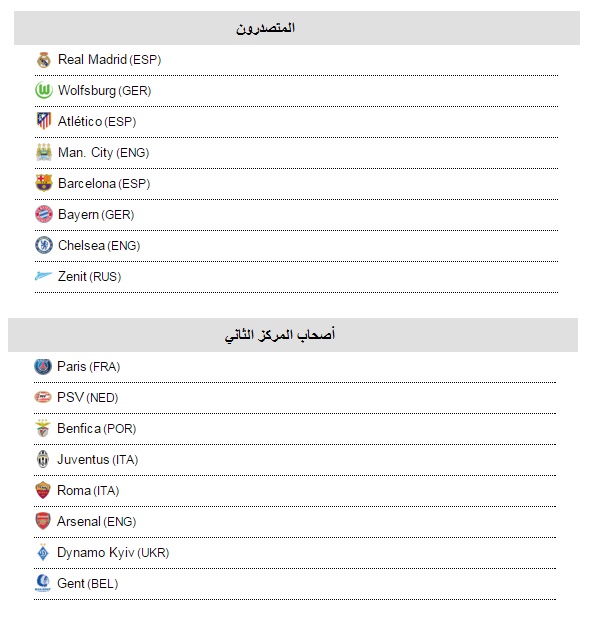Click the Bayern club logo
This screenshot has width=606, height=636.
point(44,214)
